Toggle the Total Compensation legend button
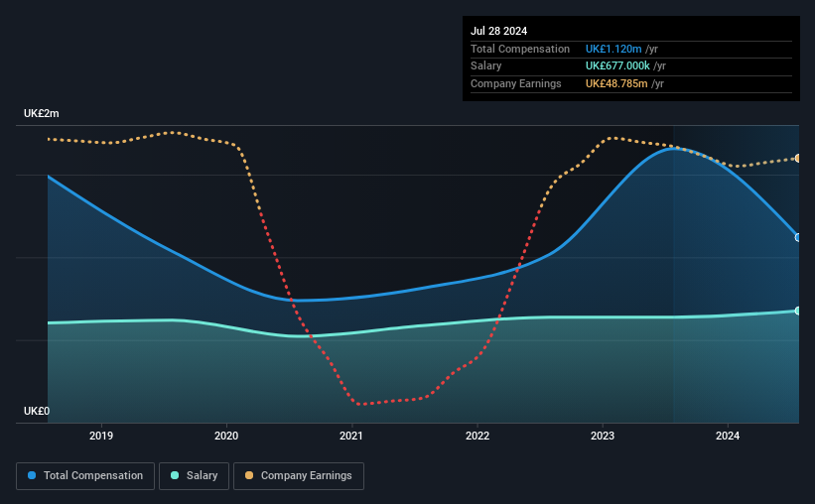The width and height of the screenshot is (815, 504). tap(85, 476)
